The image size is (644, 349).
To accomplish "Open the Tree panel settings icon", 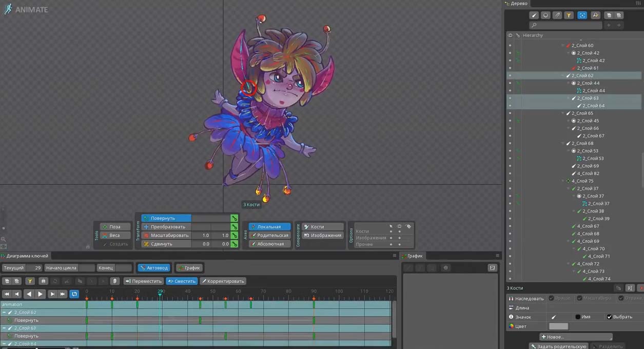I will [x=638, y=4].
